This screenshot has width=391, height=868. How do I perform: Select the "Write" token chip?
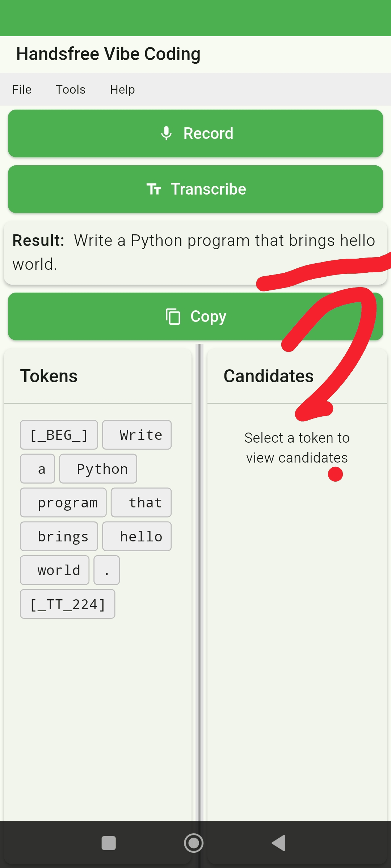[x=137, y=435]
